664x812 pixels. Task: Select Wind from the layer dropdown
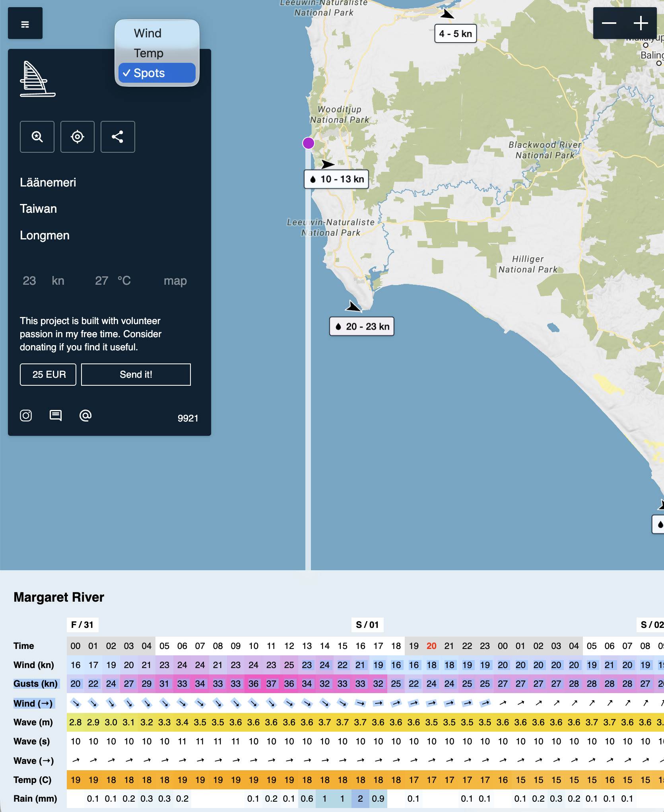click(148, 33)
